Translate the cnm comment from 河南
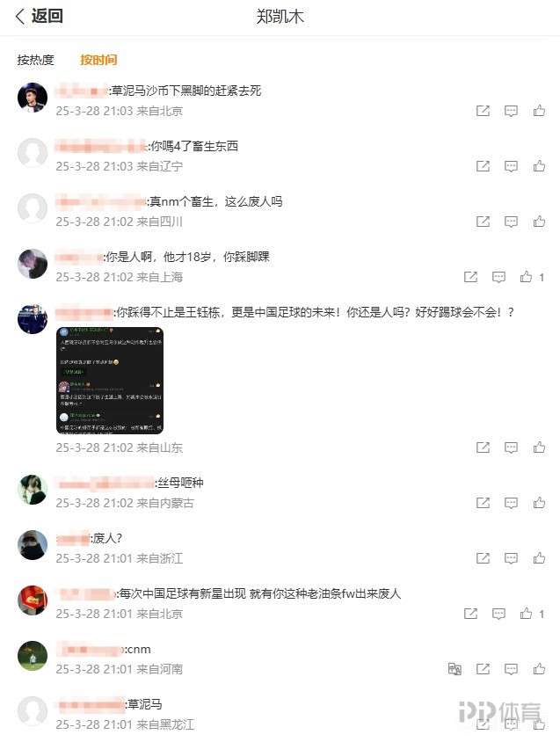560x742 pixels. click(455, 669)
